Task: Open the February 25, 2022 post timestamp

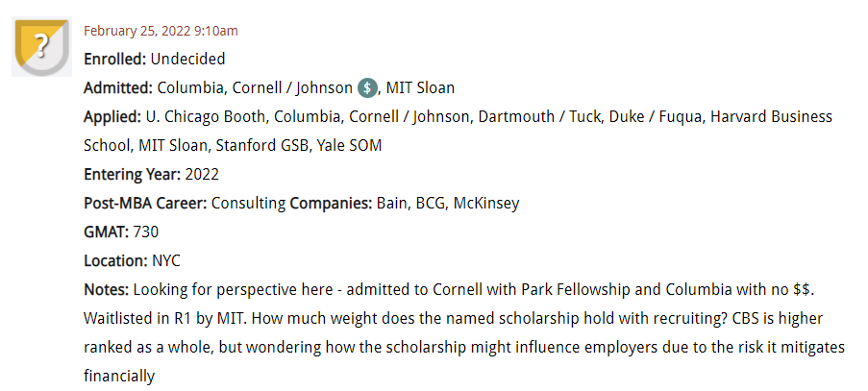Action: pyautogui.click(x=161, y=31)
